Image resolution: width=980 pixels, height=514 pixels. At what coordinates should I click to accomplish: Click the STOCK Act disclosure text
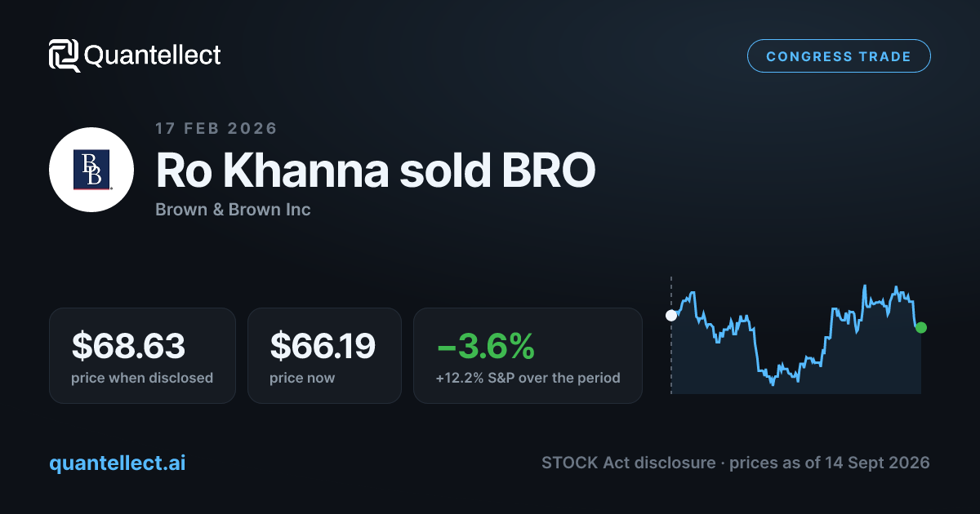pos(628,463)
